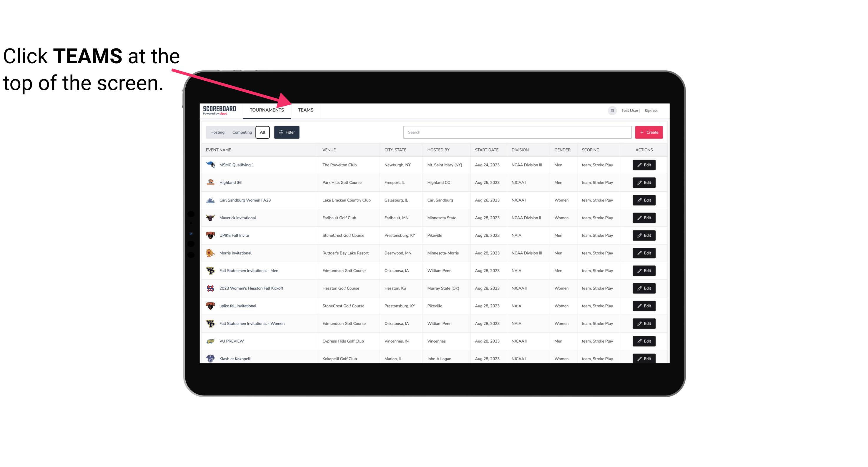Click the TOURNAMENTS navigation tab
868x467 pixels.
[267, 110]
